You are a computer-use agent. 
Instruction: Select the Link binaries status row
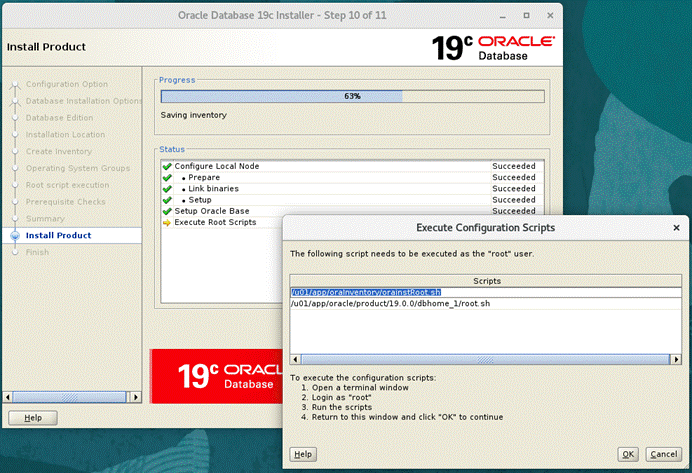353,189
